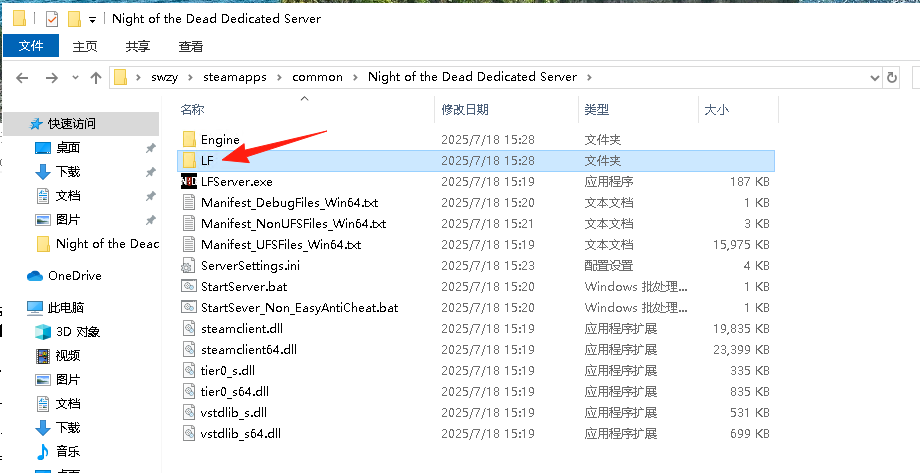Screen dimensions: 920x473
Task: Open the 文件 menu tab
Action: [31, 46]
